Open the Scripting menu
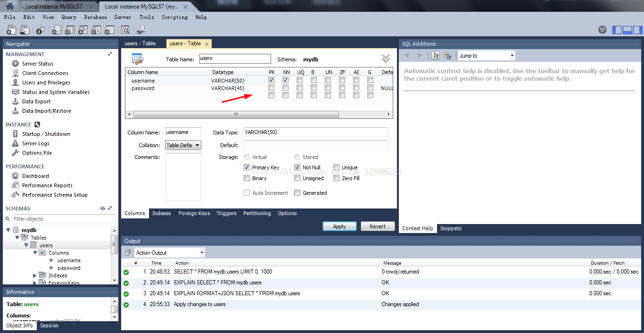 pos(174,17)
